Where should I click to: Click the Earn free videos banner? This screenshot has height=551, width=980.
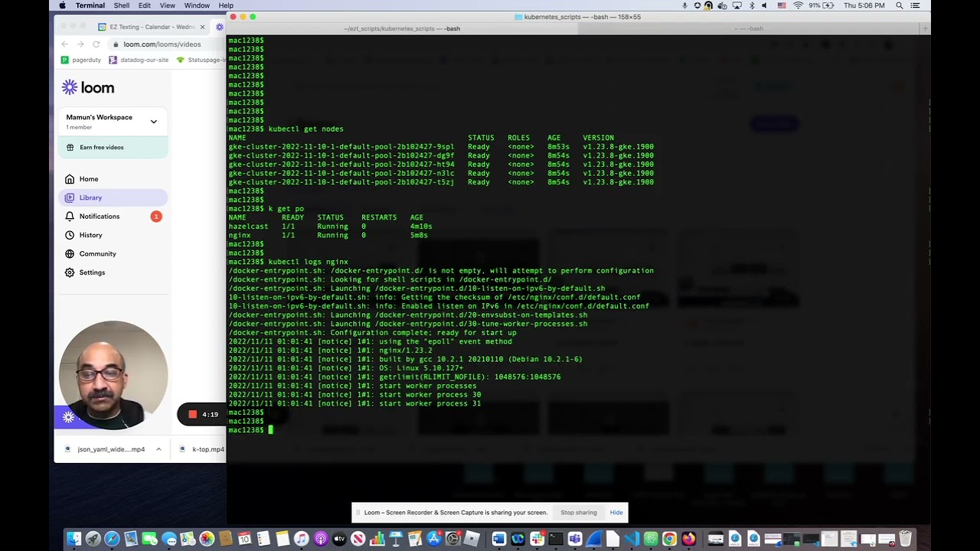(113, 147)
